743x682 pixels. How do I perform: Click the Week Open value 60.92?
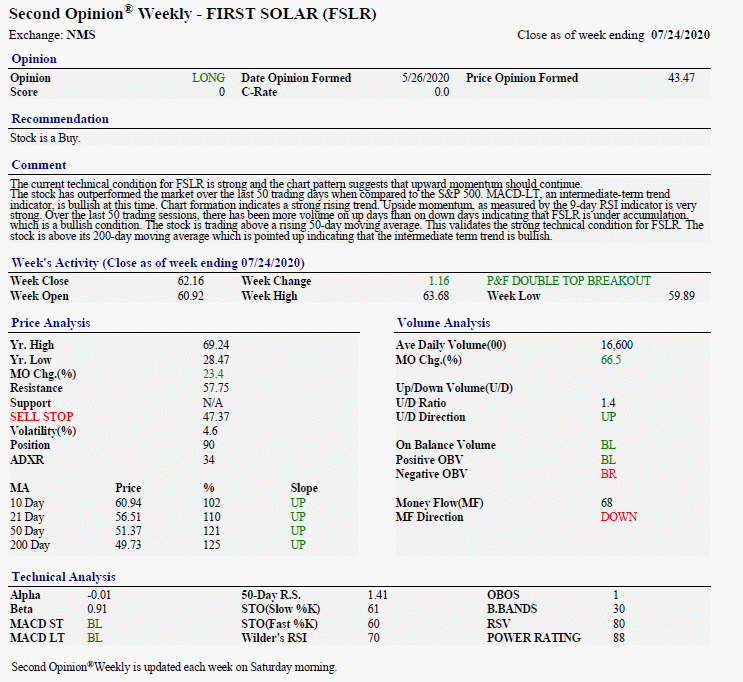(190, 296)
